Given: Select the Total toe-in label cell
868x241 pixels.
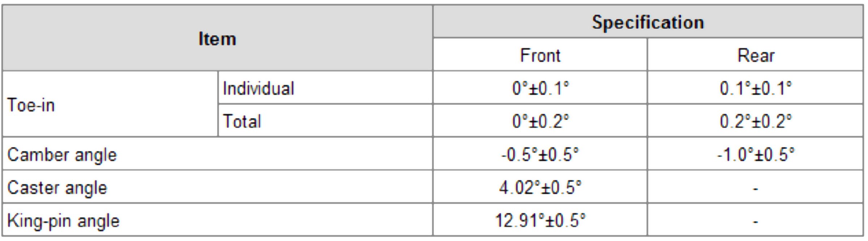Looking at the screenshot, I should [x=242, y=121].
